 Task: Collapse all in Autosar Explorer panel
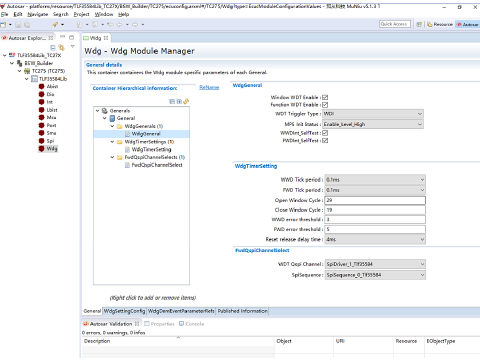pos(53,47)
